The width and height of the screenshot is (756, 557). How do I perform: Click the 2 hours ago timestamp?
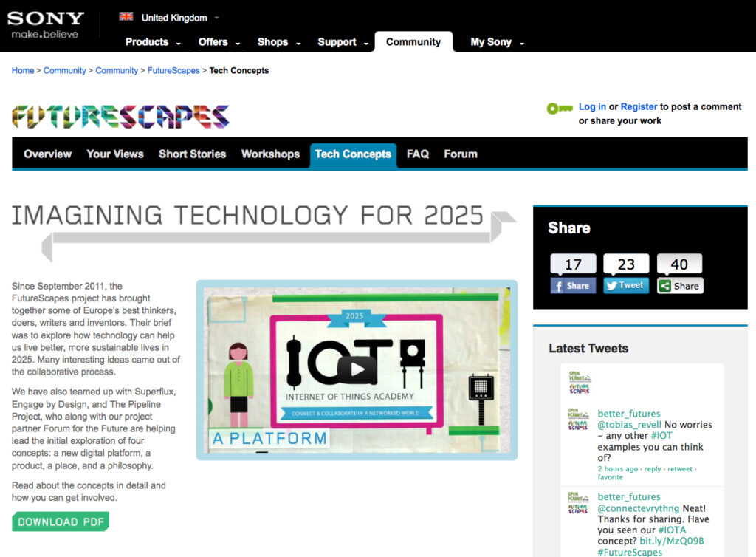tap(618, 469)
